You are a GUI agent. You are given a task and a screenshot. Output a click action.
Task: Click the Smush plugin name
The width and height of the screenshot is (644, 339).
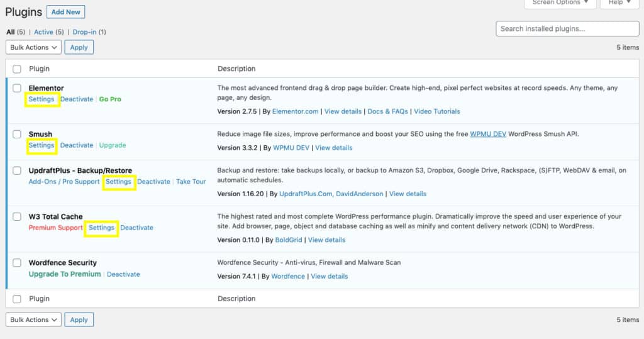(x=40, y=134)
